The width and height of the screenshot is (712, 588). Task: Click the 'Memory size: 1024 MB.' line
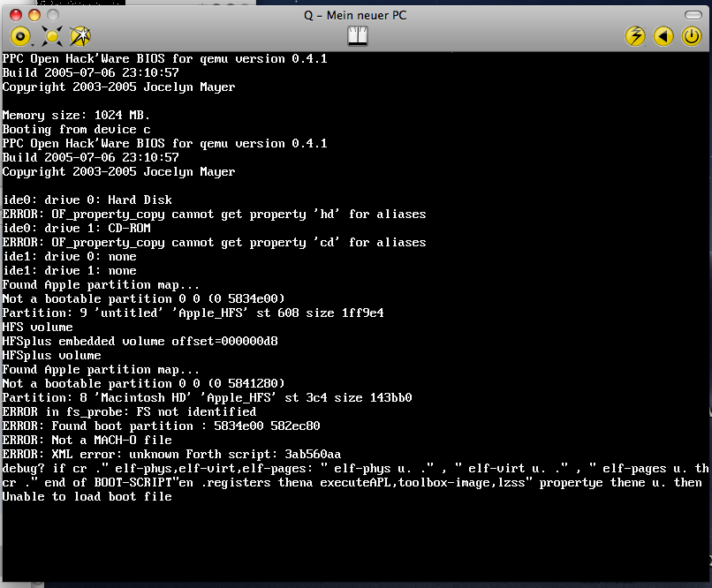tap(76, 116)
